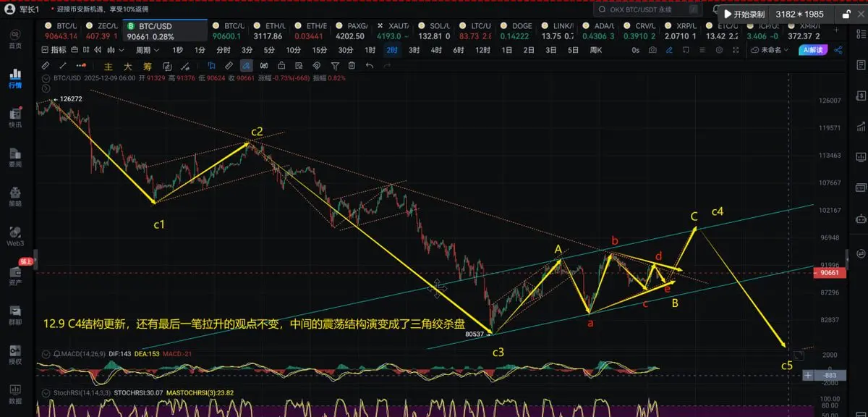
Task: Click the redo arrow icon
Action: coord(389,65)
